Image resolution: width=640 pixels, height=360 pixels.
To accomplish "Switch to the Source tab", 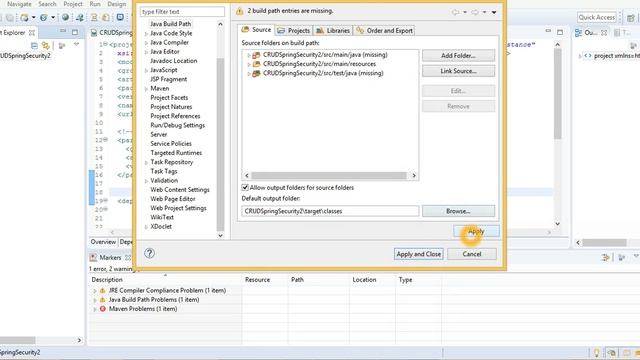I will point(256,30).
